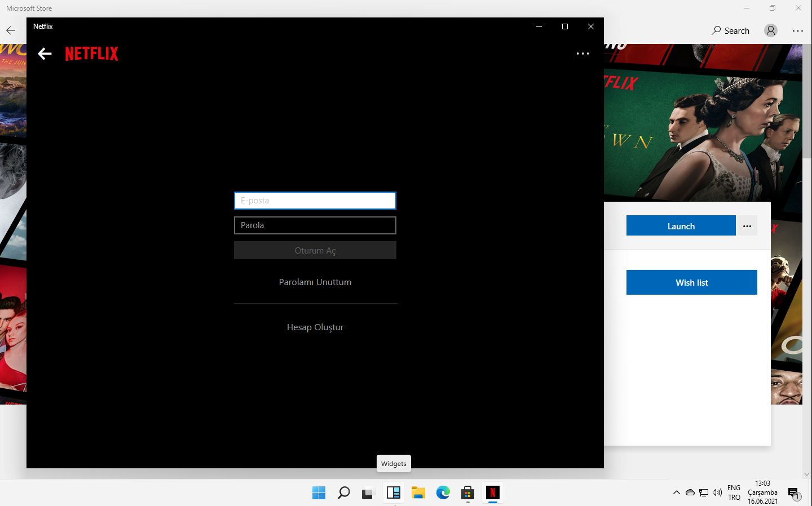Maximize the Netflix window
The image size is (812, 506).
point(565,26)
